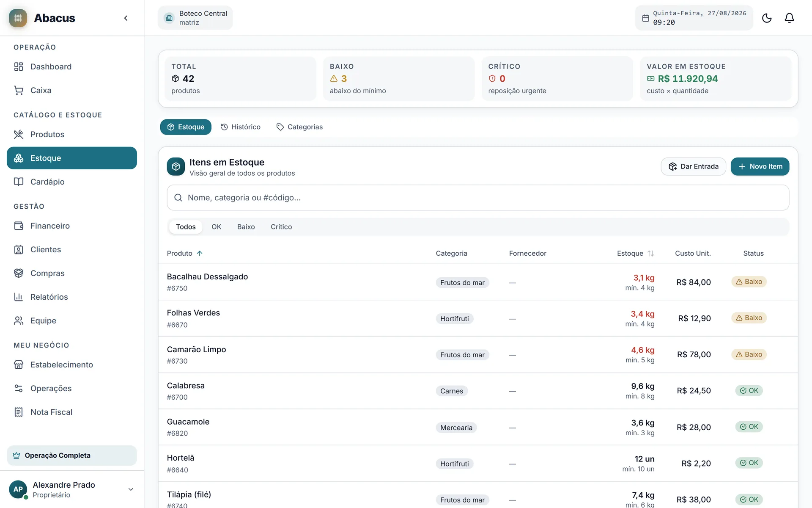This screenshot has width=812, height=508.
Task: Click the Estabelecimento store icon
Action: pyautogui.click(x=19, y=364)
